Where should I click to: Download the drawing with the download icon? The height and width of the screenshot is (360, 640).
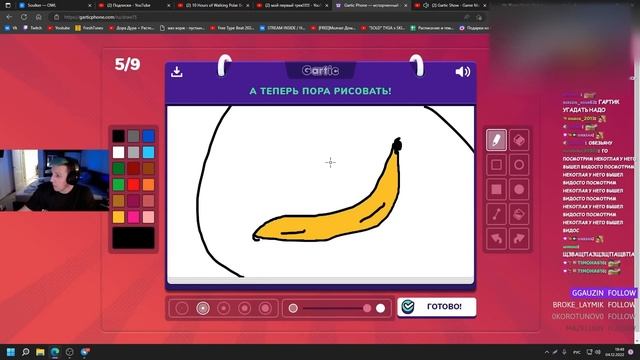pos(177,71)
